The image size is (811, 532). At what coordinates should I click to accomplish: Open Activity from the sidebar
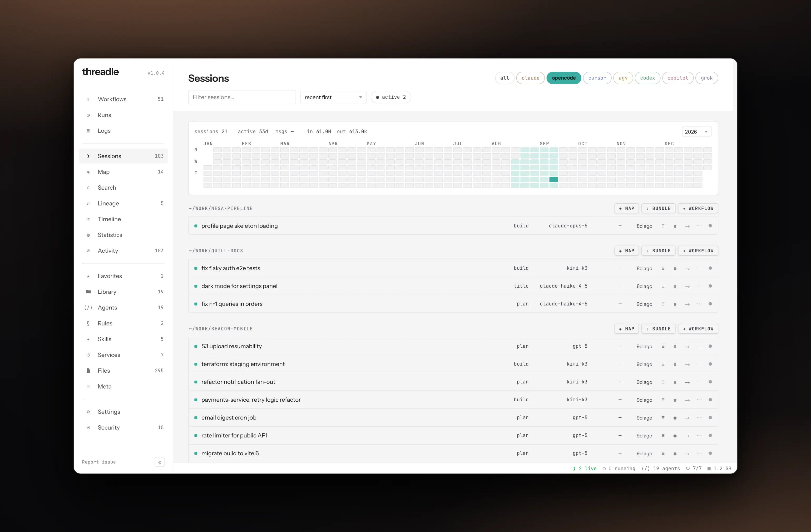[x=123, y=251]
